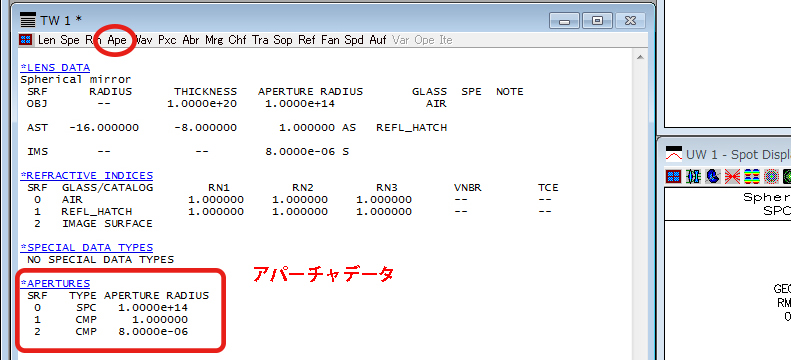Click the Tra ray trace command

point(260,40)
